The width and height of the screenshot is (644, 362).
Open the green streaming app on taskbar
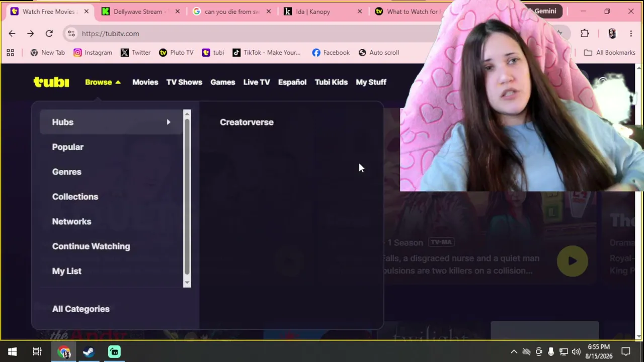(x=114, y=352)
